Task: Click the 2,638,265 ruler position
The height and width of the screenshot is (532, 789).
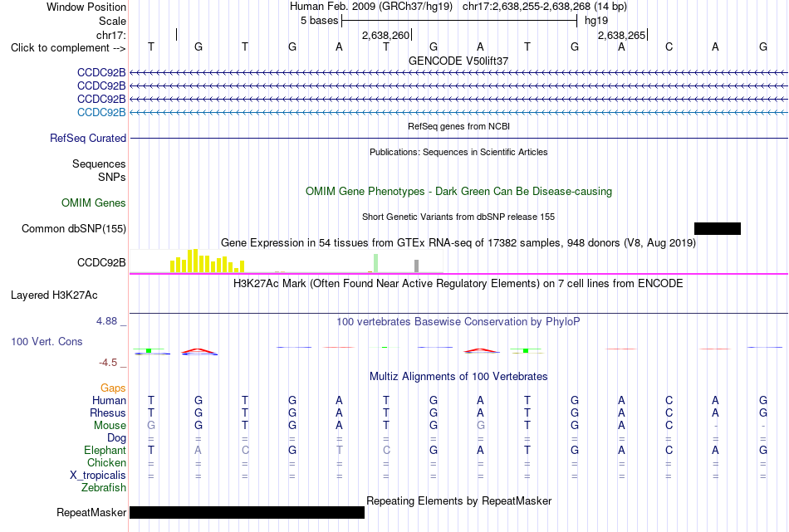Action: [621, 35]
